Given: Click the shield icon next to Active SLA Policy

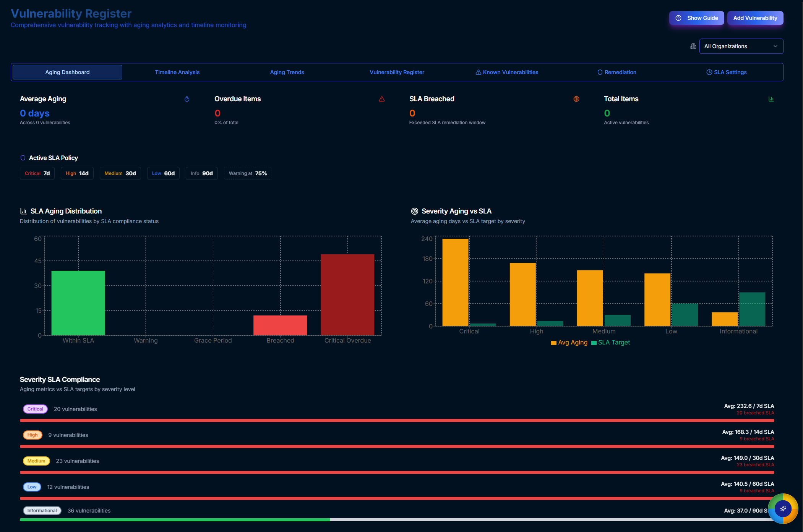Looking at the screenshot, I should [x=23, y=158].
